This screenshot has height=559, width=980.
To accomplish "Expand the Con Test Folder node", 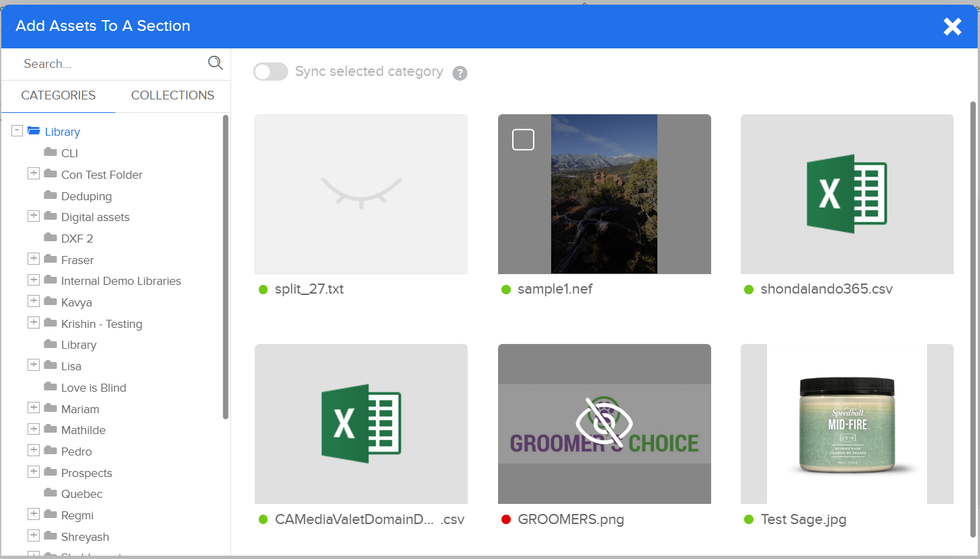I will pos(34,173).
